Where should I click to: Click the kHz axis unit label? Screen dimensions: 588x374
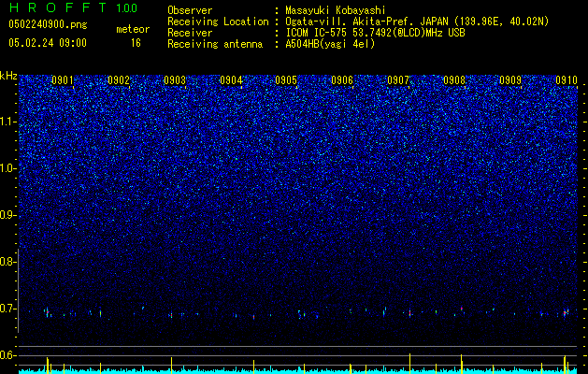coord(8,76)
